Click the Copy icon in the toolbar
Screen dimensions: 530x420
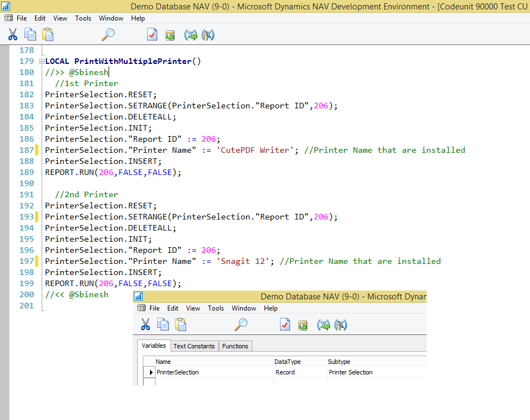point(31,34)
